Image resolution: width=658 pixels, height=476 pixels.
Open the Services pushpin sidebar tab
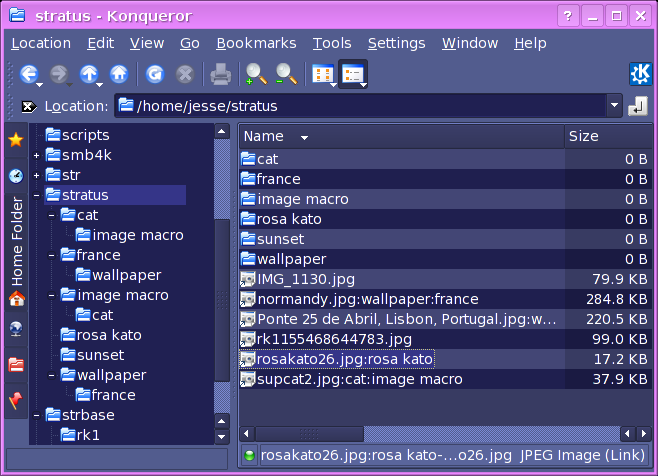tap(16, 401)
